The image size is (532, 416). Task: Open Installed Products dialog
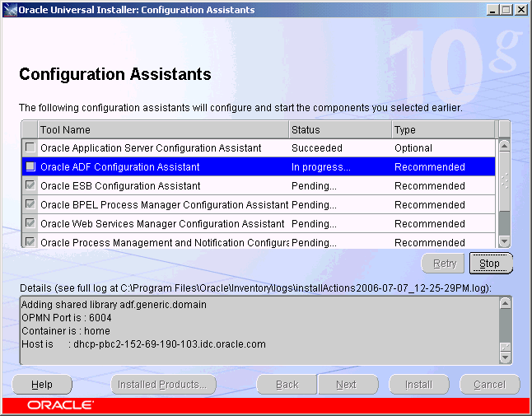[163, 385]
